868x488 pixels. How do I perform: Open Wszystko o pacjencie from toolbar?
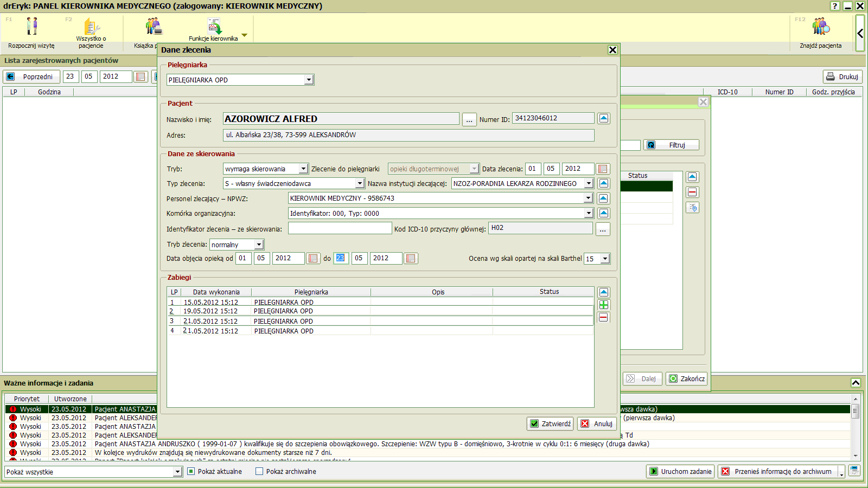point(91,26)
